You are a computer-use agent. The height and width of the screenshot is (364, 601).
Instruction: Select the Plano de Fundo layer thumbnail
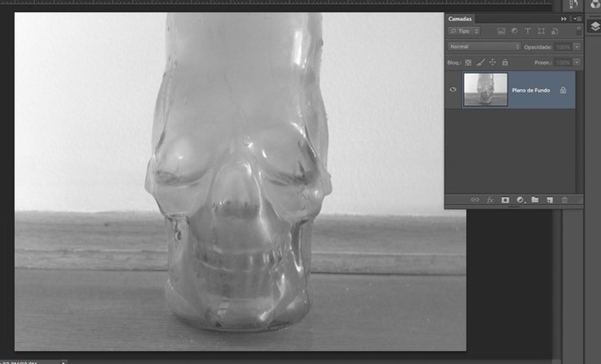coord(486,90)
